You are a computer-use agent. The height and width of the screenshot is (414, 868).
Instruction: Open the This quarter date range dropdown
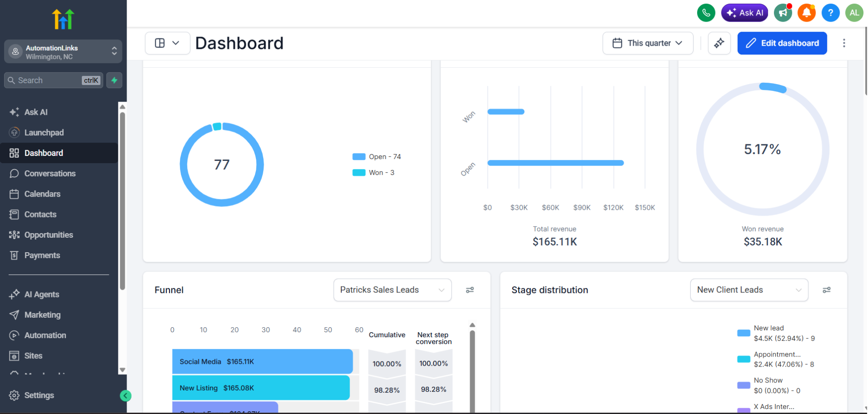(647, 43)
